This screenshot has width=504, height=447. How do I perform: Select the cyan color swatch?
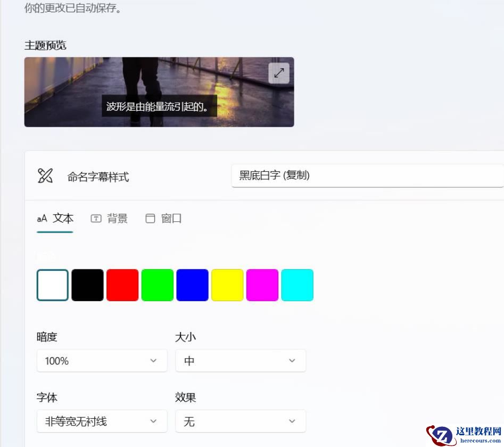coord(298,285)
